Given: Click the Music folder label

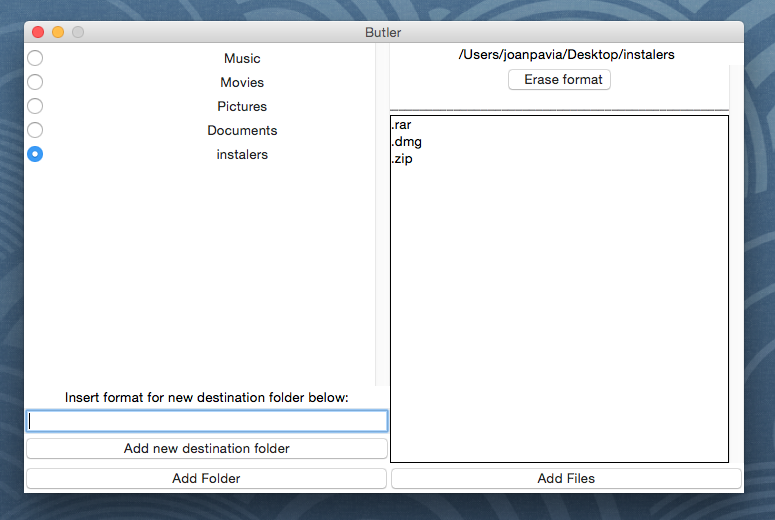Looking at the screenshot, I should tap(242, 58).
